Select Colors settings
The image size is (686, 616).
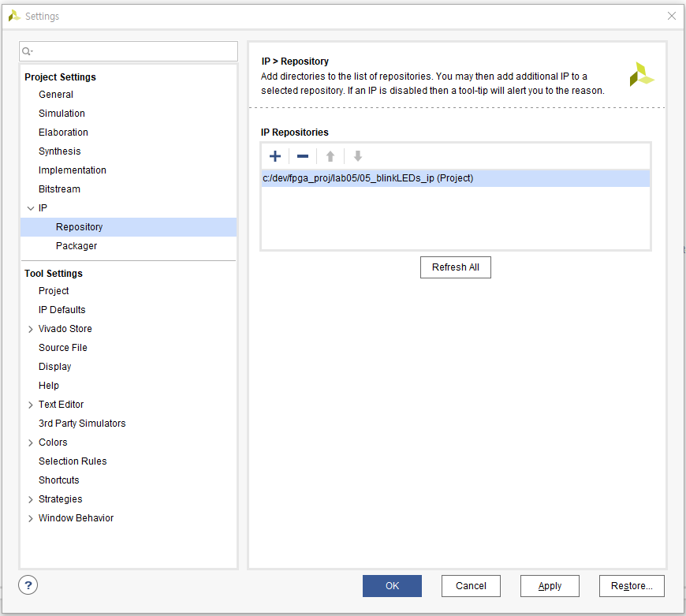[x=53, y=442]
